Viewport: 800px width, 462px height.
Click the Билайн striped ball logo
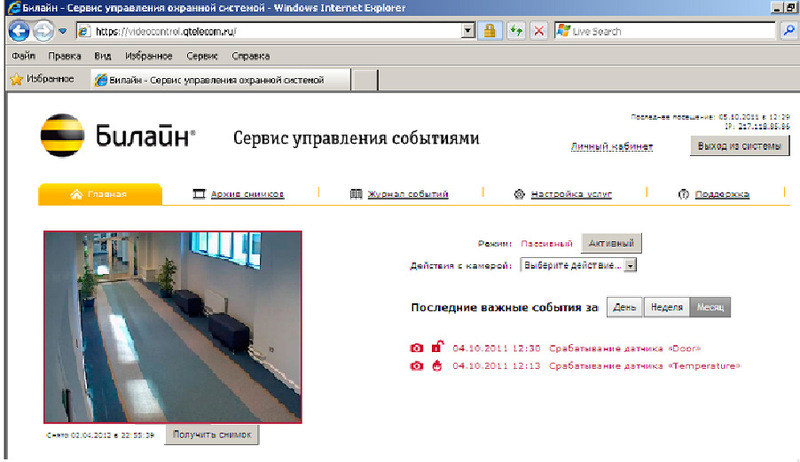62,135
